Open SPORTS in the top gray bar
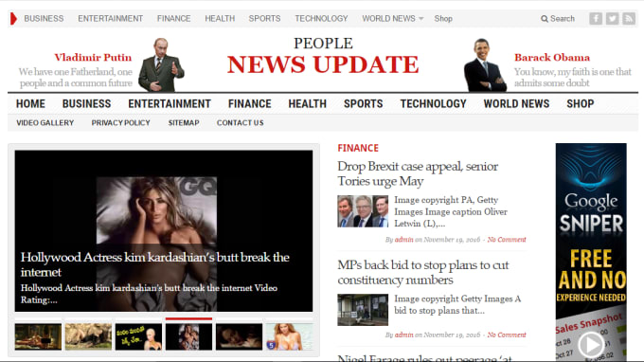The width and height of the screenshot is (644, 362). 264,19
